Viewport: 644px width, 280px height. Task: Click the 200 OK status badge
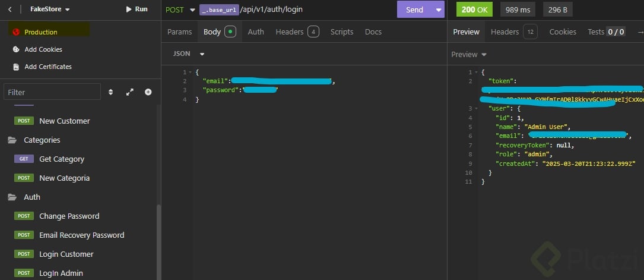pyautogui.click(x=474, y=10)
